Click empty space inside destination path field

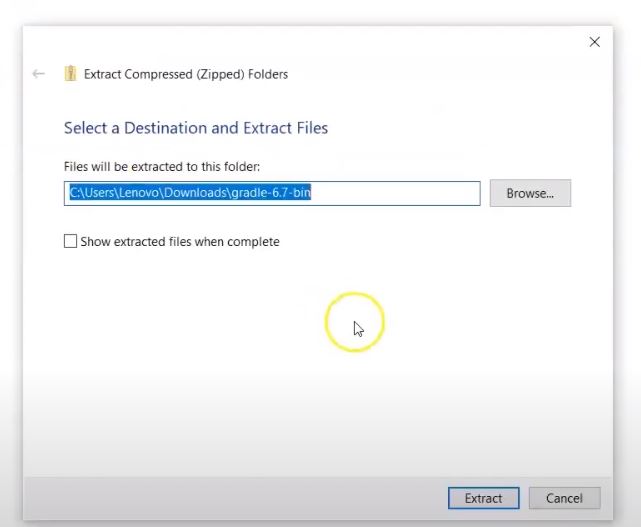pos(394,193)
